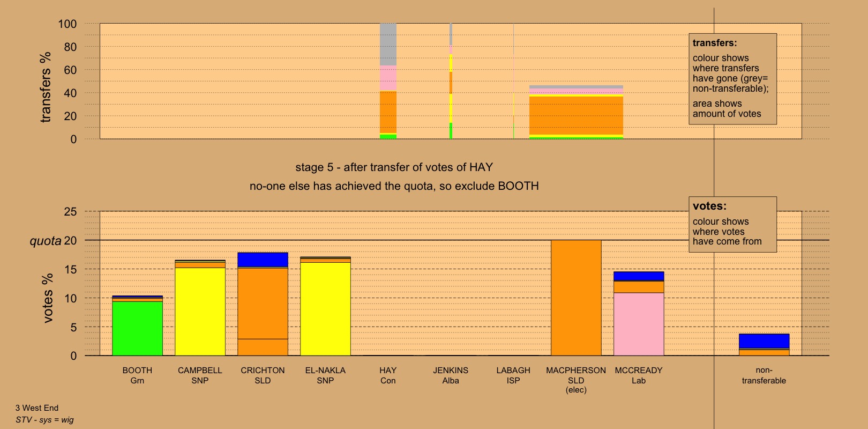Click the narrow JENKINS transfers column

coord(451,80)
